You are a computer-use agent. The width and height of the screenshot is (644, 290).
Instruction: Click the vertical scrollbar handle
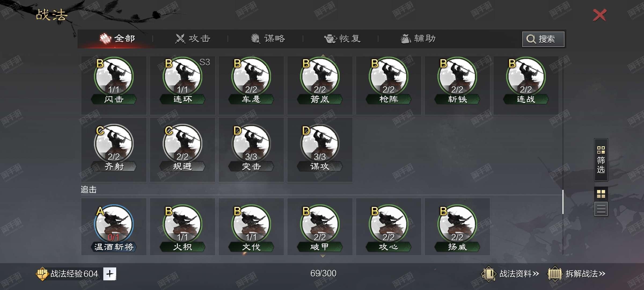pyautogui.click(x=563, y=202)
